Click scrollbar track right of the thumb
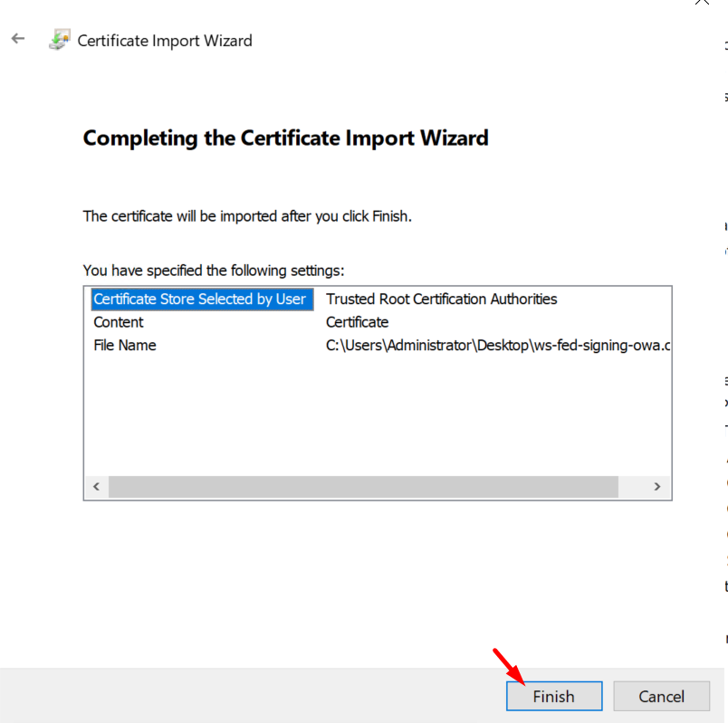This screenshot has height=723, width=728. (632, 487)
